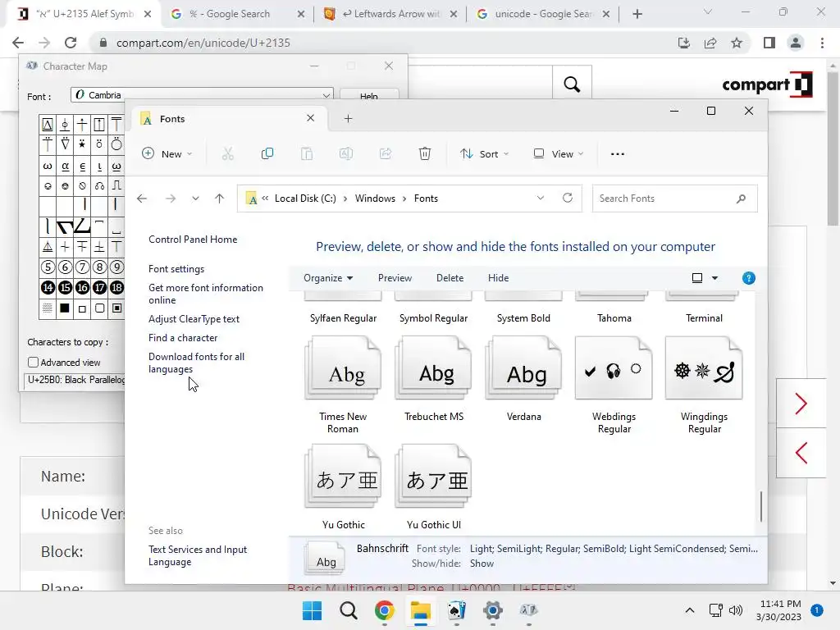The height and width of the screenshot is (630, 840).
Task: Show hidden system tray icons chevron
Action: 690,610
